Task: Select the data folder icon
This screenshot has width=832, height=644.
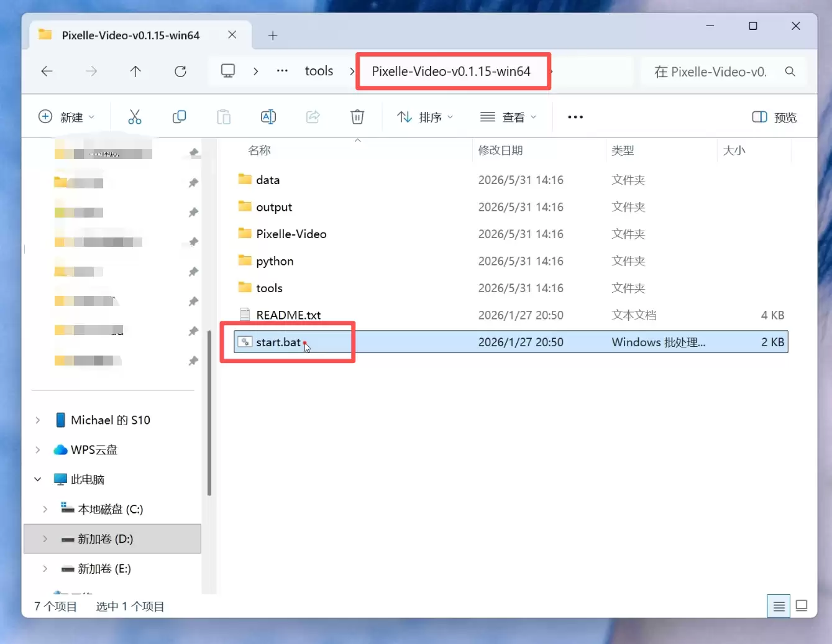Action: click(245, 180)
